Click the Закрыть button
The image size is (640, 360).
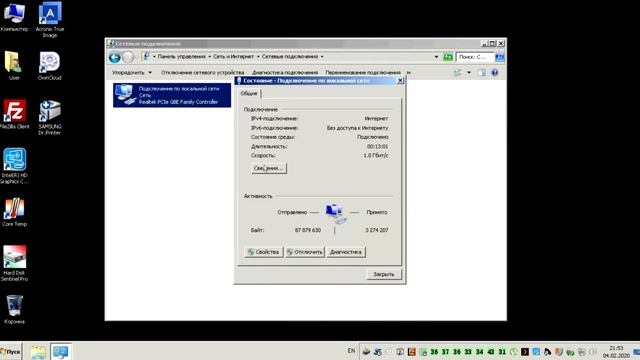tap(384, 274)
